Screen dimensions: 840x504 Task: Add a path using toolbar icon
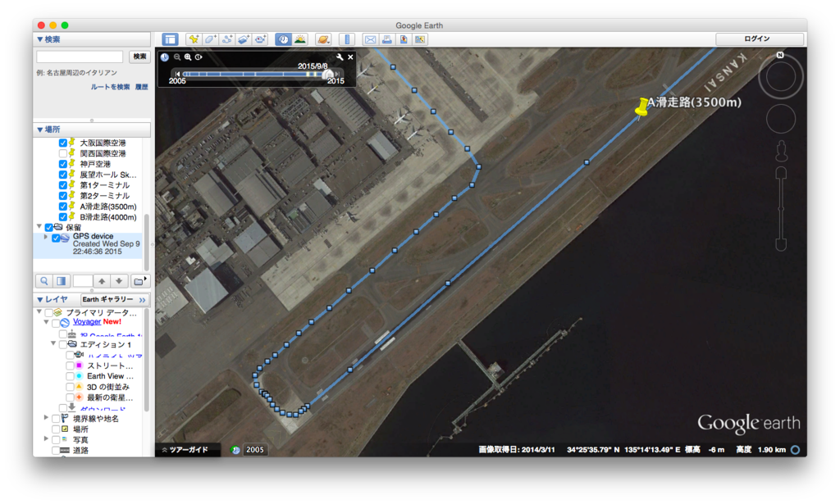[x=227, y=39]
